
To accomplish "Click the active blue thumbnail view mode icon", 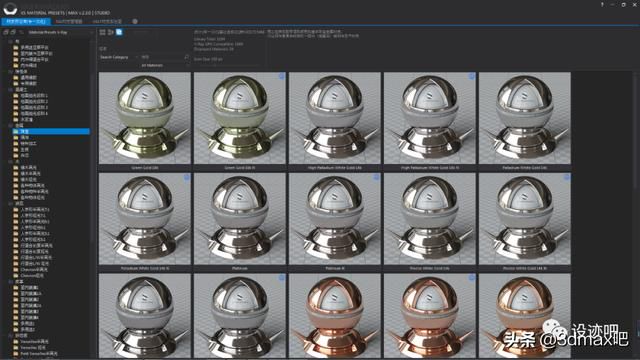I will pos(119,32).
